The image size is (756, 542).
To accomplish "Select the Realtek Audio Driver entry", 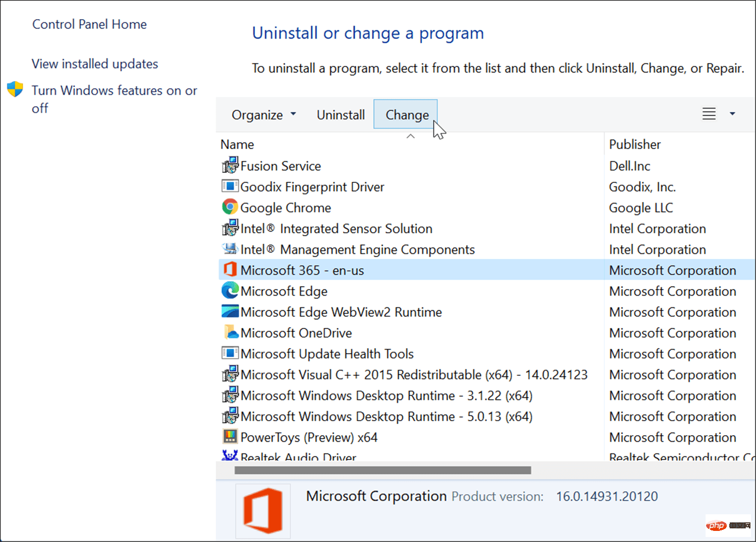I will click(298, 456).
